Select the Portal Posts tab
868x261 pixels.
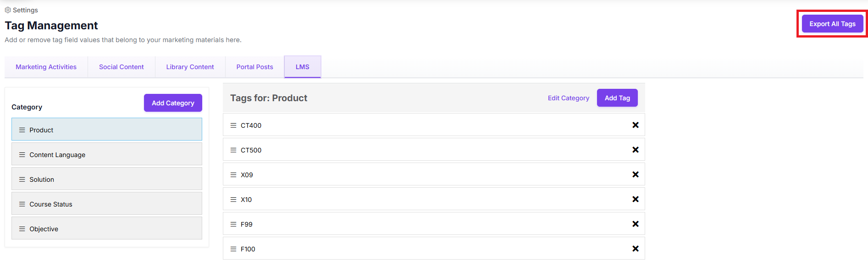254,67
